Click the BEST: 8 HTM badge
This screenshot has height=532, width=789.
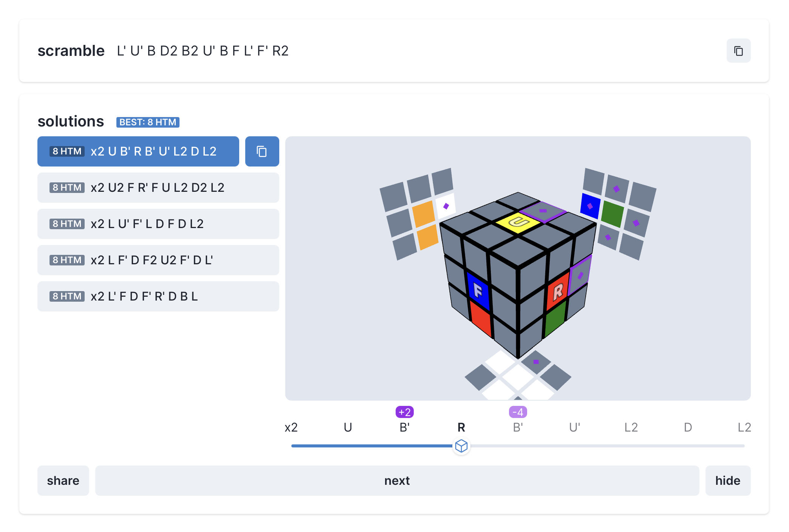coord(148,122)
